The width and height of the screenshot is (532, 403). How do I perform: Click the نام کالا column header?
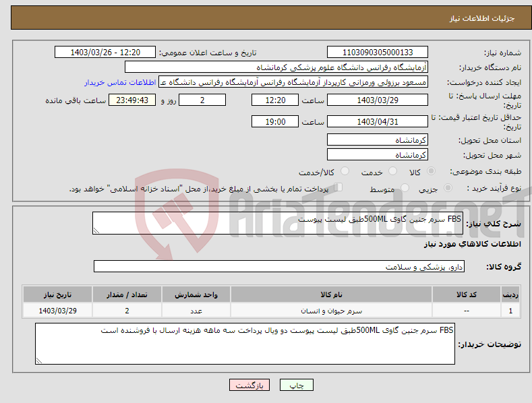331,294
